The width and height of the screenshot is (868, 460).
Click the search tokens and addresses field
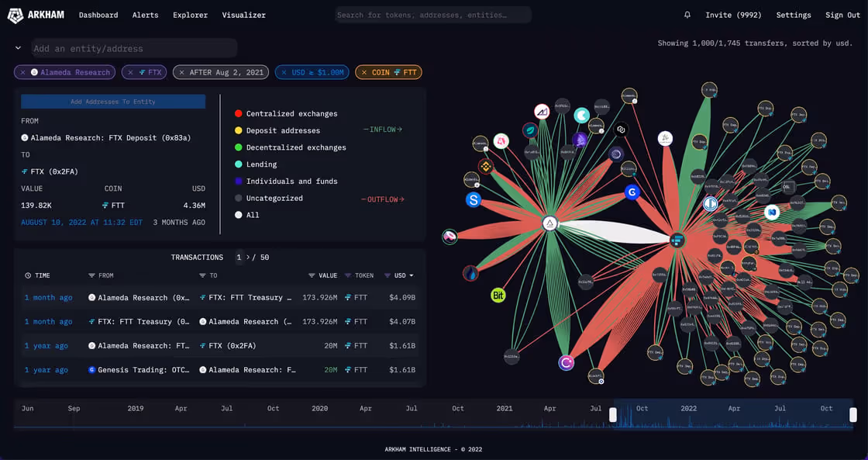[432, 14]
